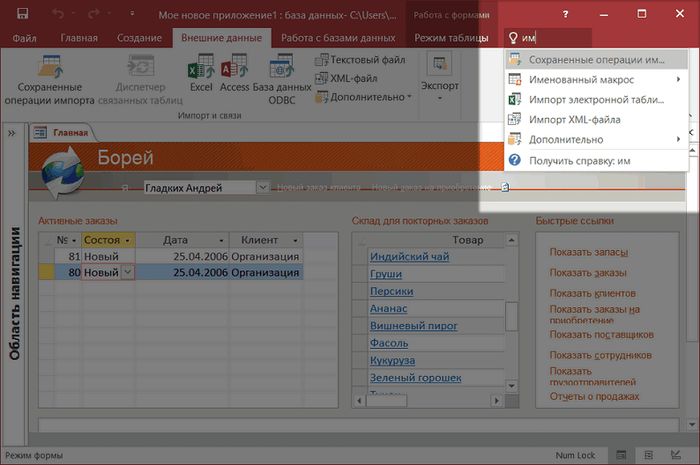
Task: Click the Access database import icon
Action: (x=234, y=74)
